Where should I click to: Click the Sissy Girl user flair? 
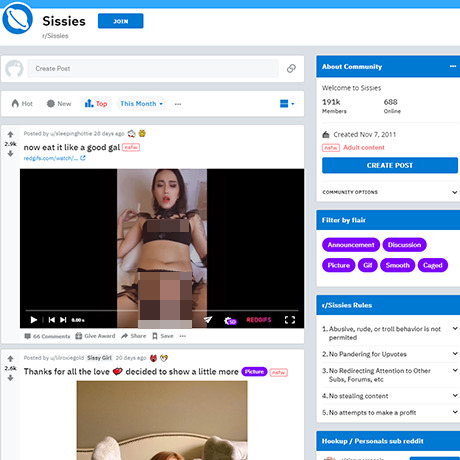(99, 358)
